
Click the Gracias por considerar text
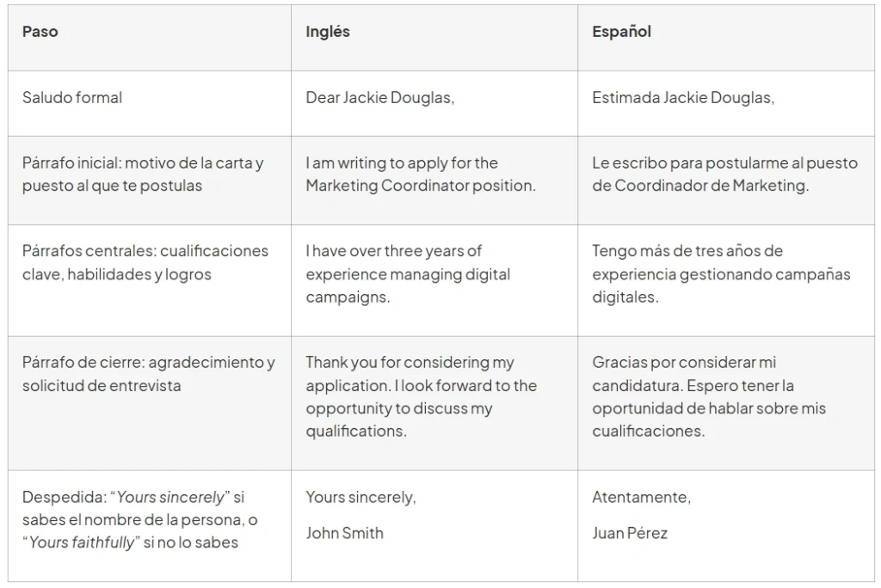point(684,363)
